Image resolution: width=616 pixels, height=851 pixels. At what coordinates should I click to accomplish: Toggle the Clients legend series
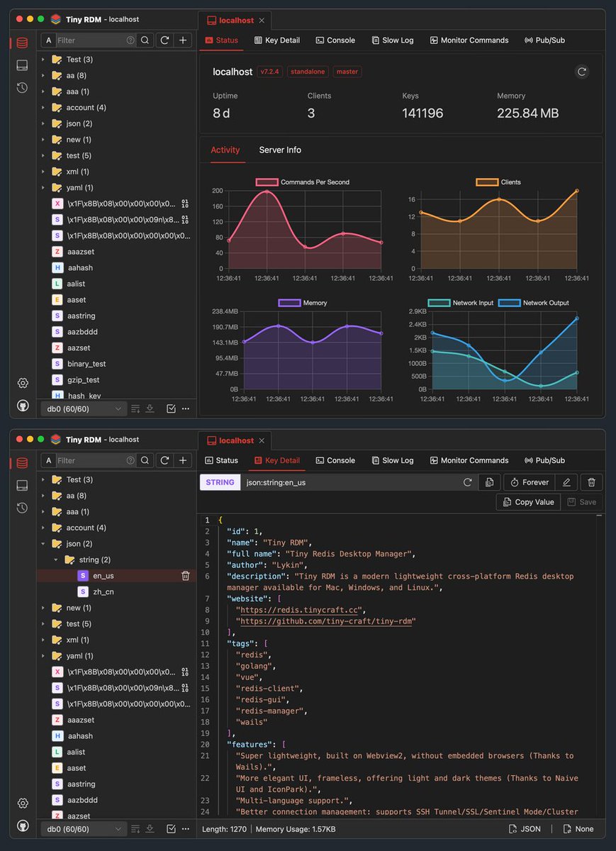[x=498, y=182]
